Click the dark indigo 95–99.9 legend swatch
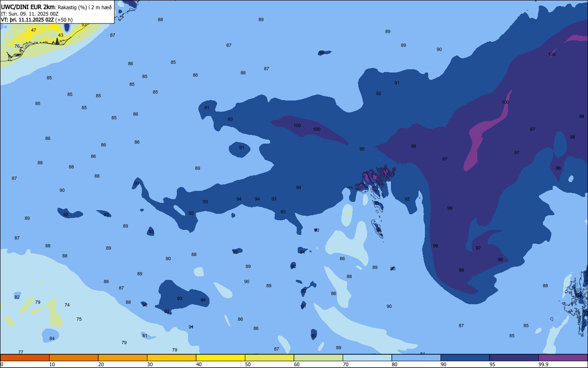The image size is (588, 368). point(514,357)
